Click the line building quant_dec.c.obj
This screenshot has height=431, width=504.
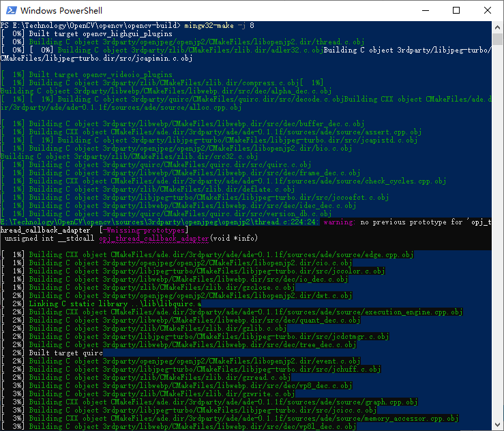pos(180,320)
